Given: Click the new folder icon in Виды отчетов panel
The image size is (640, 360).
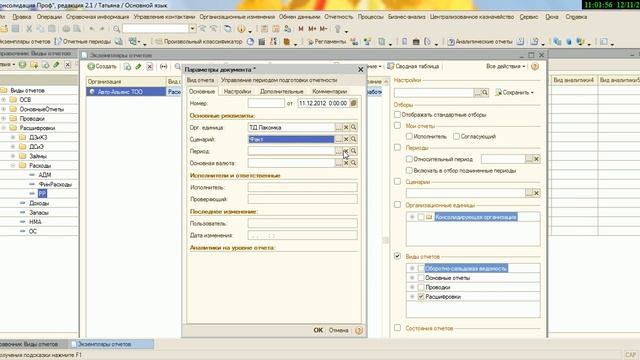Looking at the screenshot, I should click(34, 64).
